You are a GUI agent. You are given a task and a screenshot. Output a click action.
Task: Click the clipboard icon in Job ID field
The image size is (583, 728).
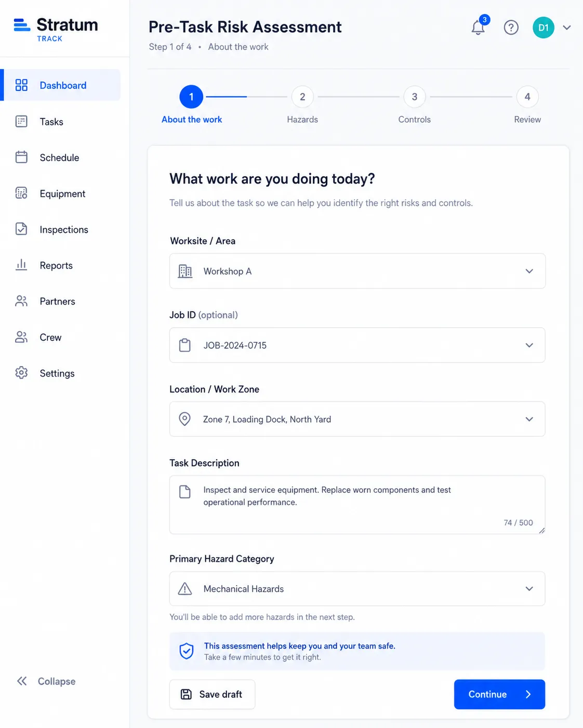pos(185,345)
